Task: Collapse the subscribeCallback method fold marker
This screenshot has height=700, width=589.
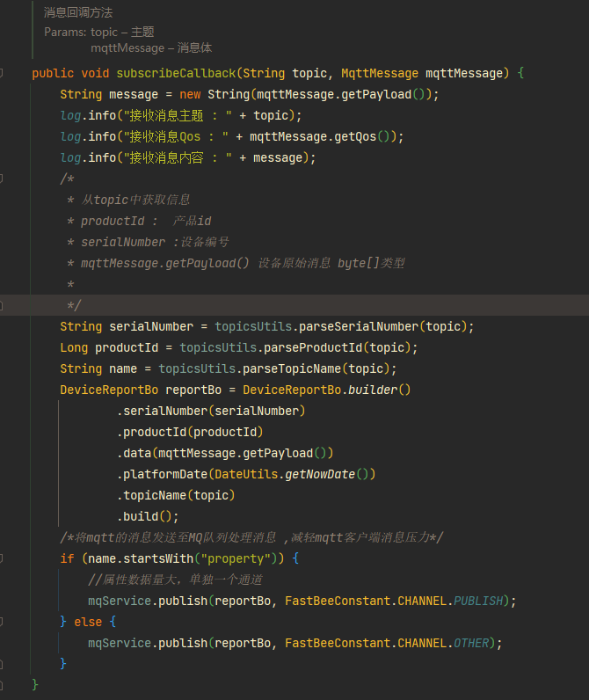Action: pos(2,73)
